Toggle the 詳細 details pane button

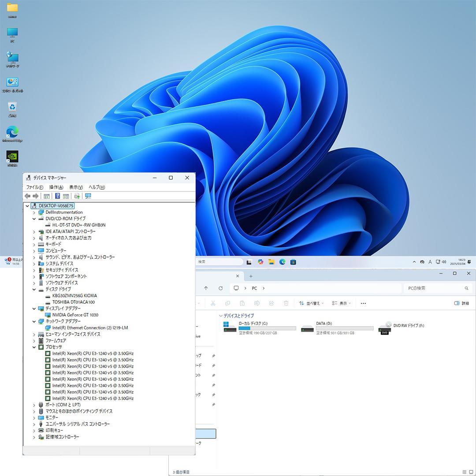tap(461, 303)
